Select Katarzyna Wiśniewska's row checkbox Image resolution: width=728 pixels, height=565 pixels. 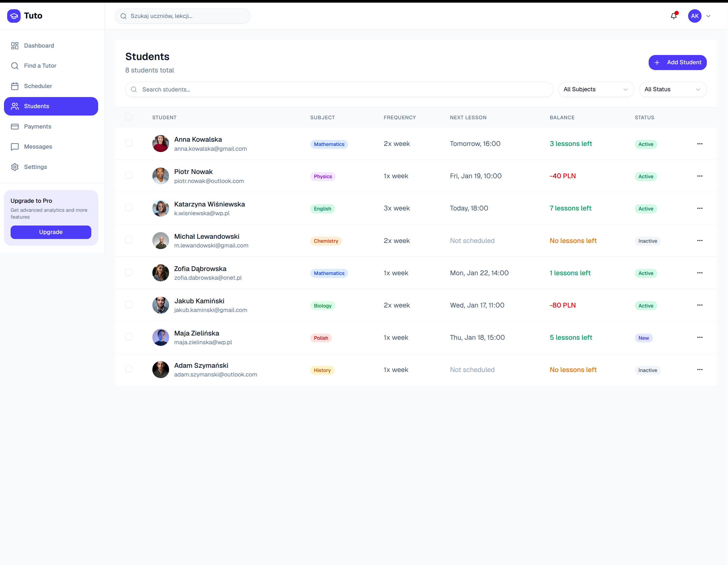(129, 208)
